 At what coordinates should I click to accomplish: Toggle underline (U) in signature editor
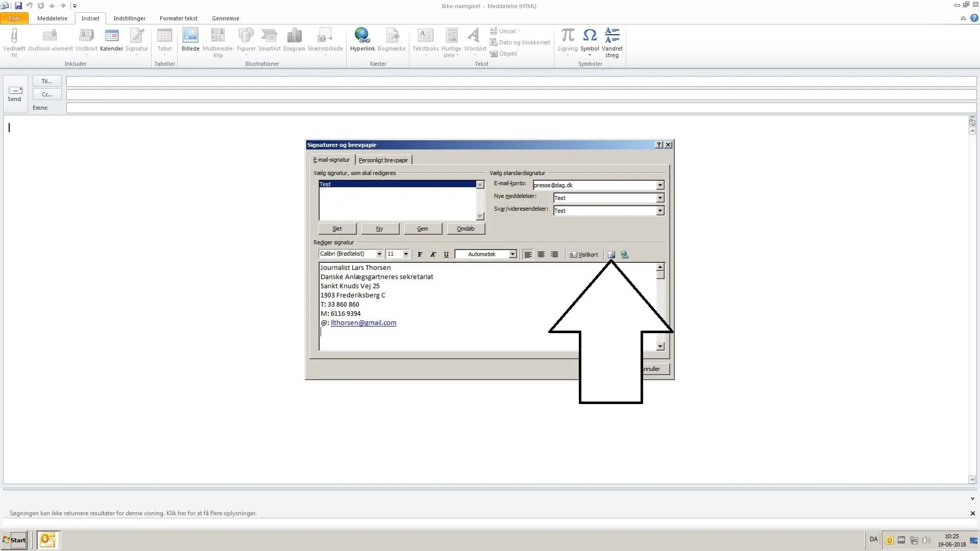coord(446,255)
